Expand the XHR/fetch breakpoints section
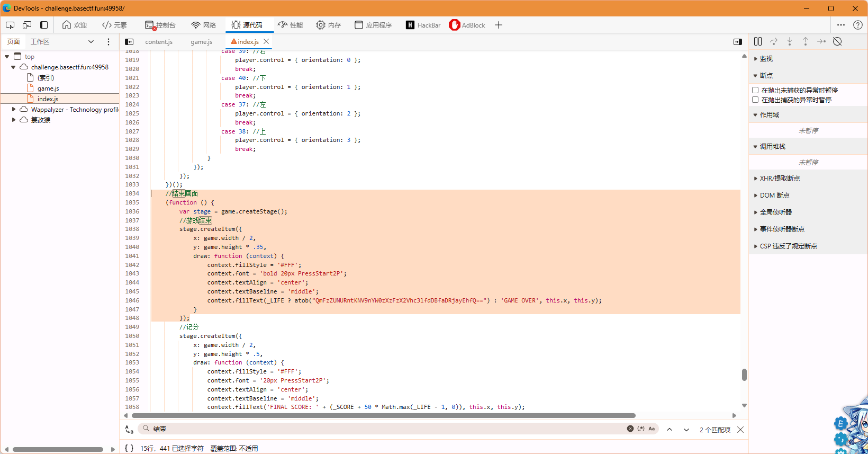The image size is (868, 454). 780,179
